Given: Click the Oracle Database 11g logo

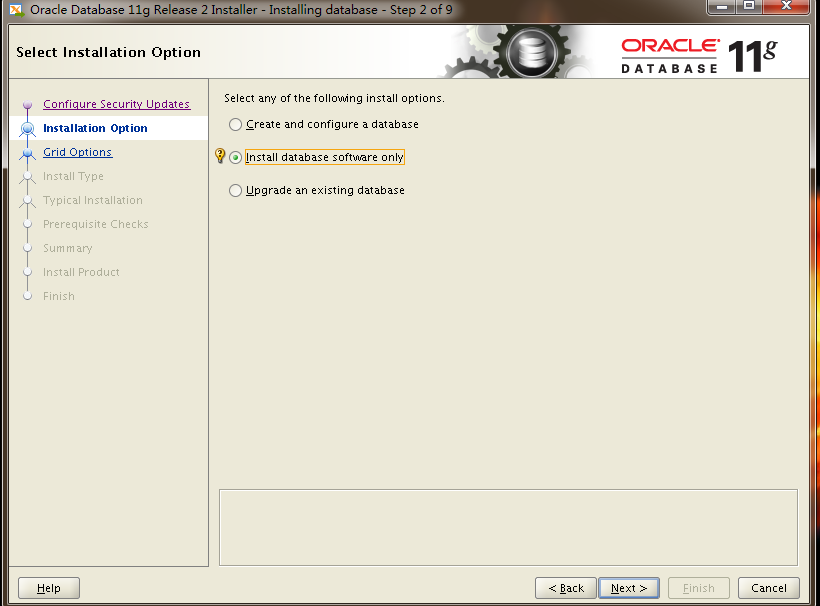Looking at the screenshot, I should click(x=699, y=55).
